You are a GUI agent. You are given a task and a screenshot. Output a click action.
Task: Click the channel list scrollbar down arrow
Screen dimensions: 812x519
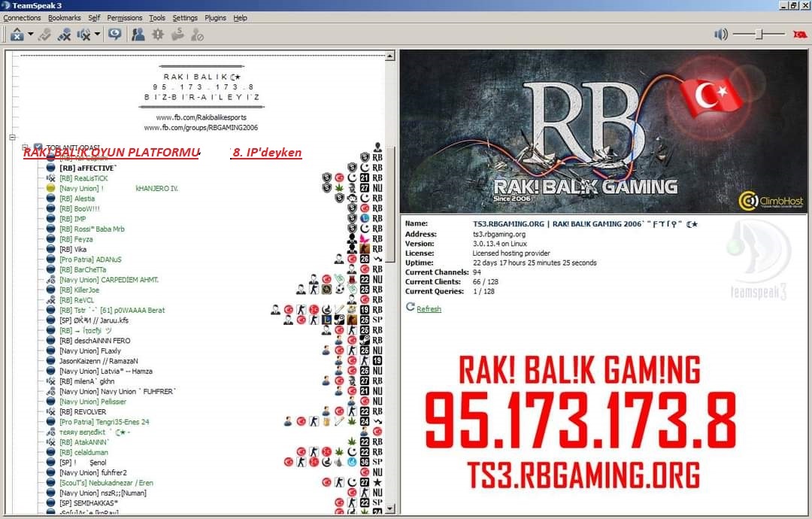click(390, 509)
